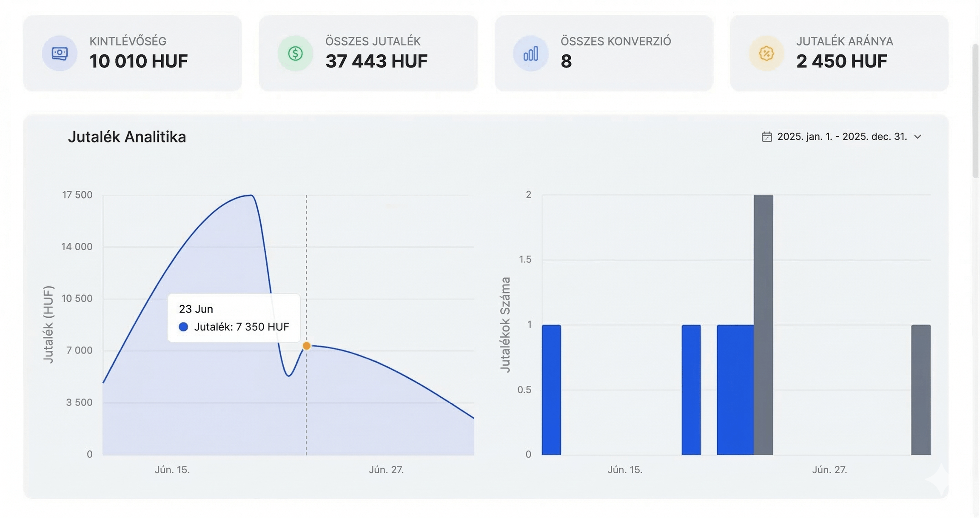Click the Jutalék Aránya 2 450 HUF card
This screenshot has height=518, width=980.
839,54
